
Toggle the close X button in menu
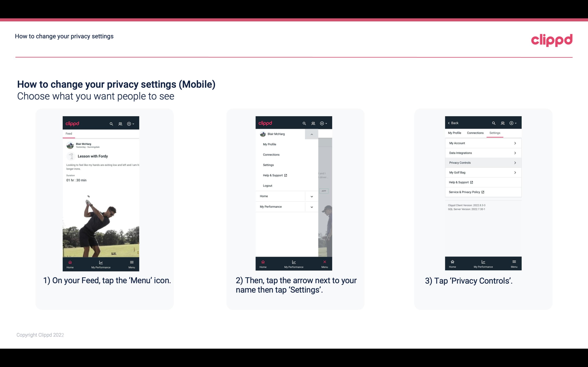(x=324, y=261)
